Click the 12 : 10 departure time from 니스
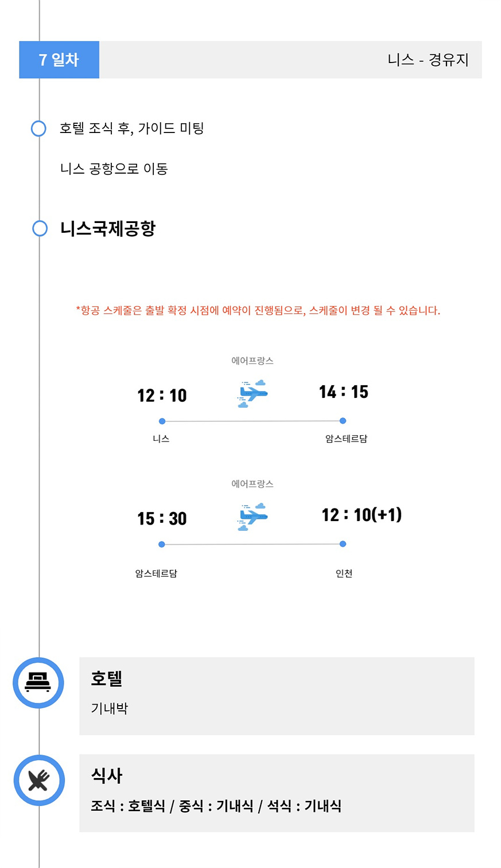This screenshot has width=501, height=868. click(162, 396)
